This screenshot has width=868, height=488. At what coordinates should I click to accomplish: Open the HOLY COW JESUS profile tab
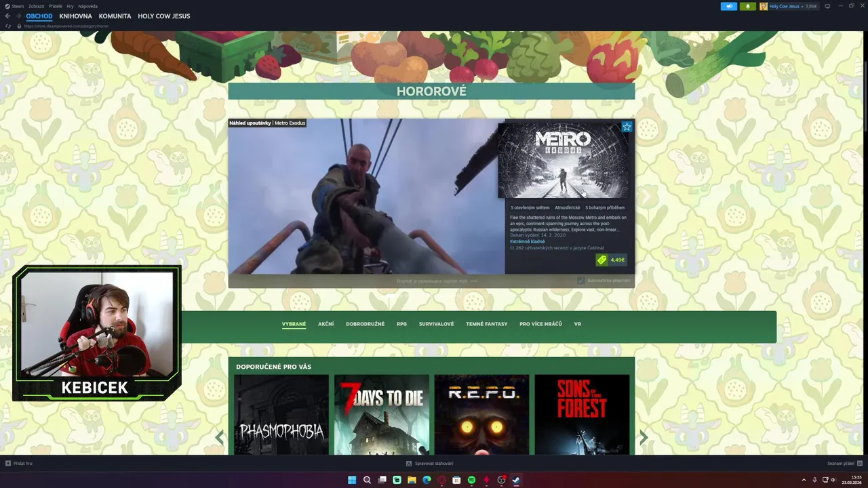click(164, 16)
